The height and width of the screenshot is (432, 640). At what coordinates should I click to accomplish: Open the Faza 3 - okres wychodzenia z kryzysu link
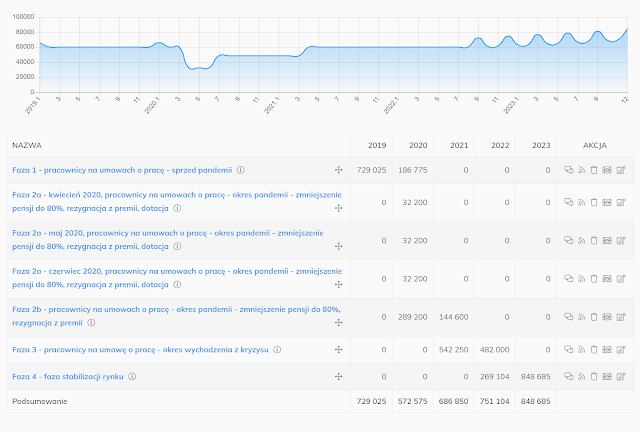(x=140, y=350)
